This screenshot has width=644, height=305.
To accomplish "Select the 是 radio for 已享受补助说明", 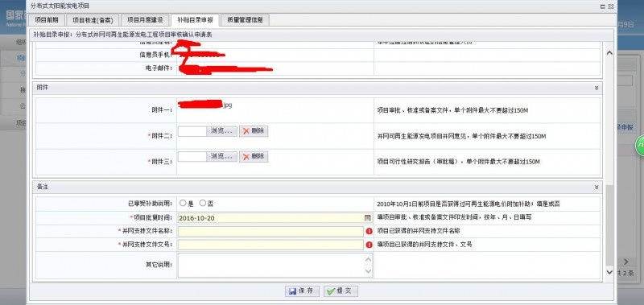I will tap(183, 203).
